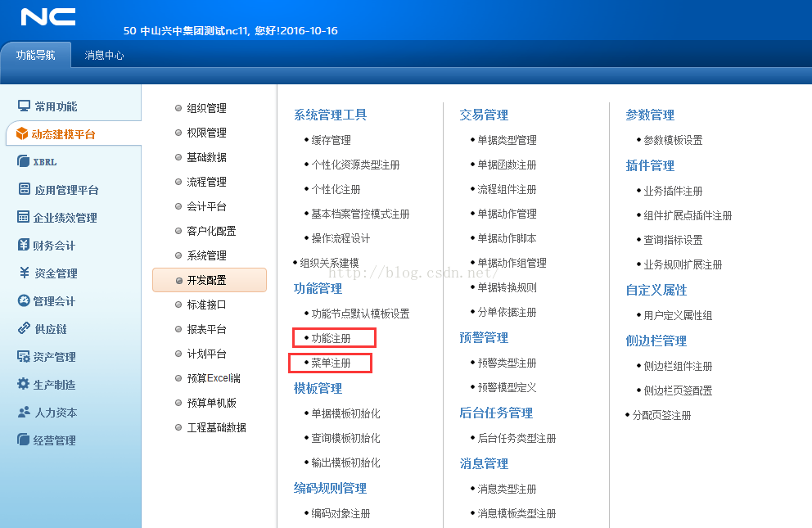This screenshot has height=528, width=812.
Task: Open the 查询模板初始化 link
Action: (345, 438)
